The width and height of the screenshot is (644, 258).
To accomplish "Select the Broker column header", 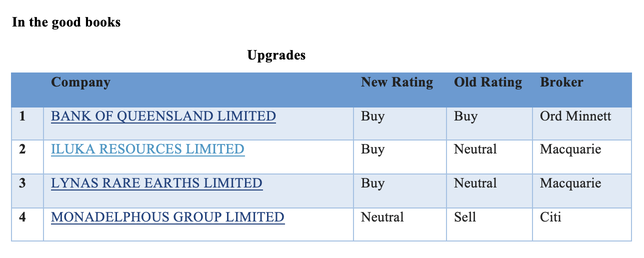I will 561,82.
